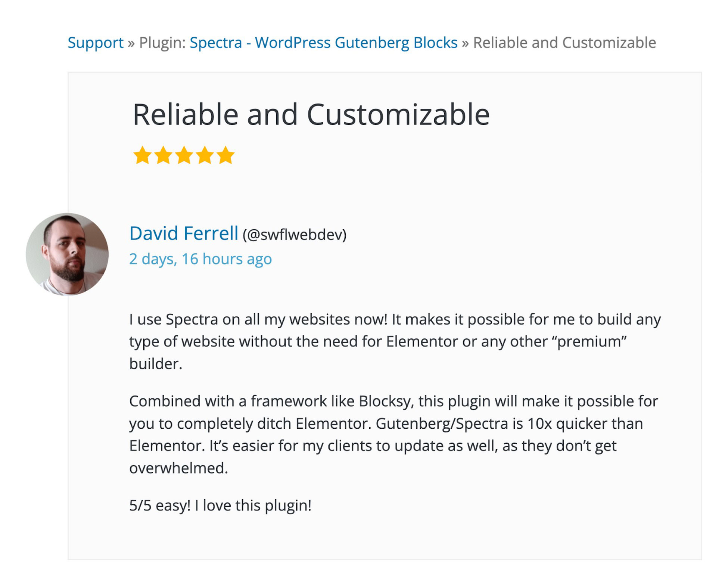The image size is (728, 577).
Task: Click the closing line '5/5 easy! I love this plugin!'
Action: point(220,505)
